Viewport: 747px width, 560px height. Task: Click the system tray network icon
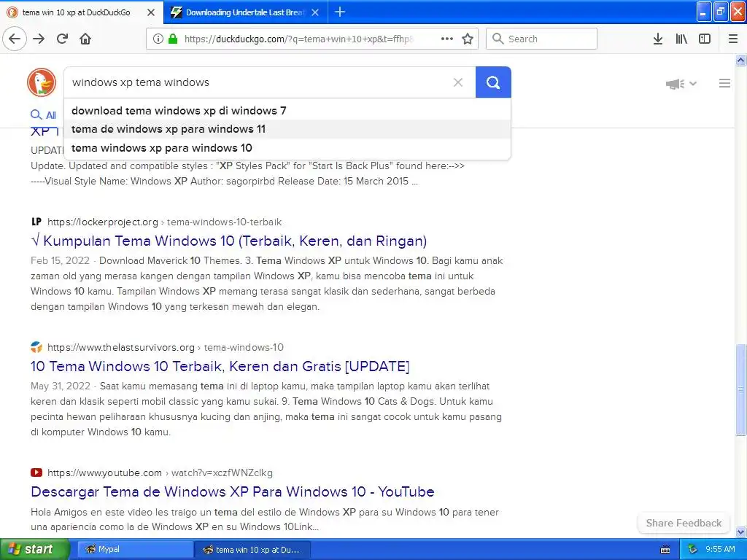click(x=692, y=550)
